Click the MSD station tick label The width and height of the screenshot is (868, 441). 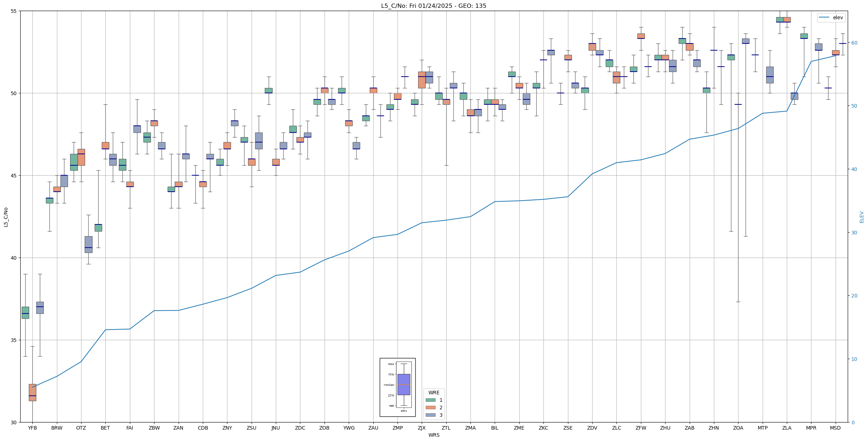(x=835, y=428)
